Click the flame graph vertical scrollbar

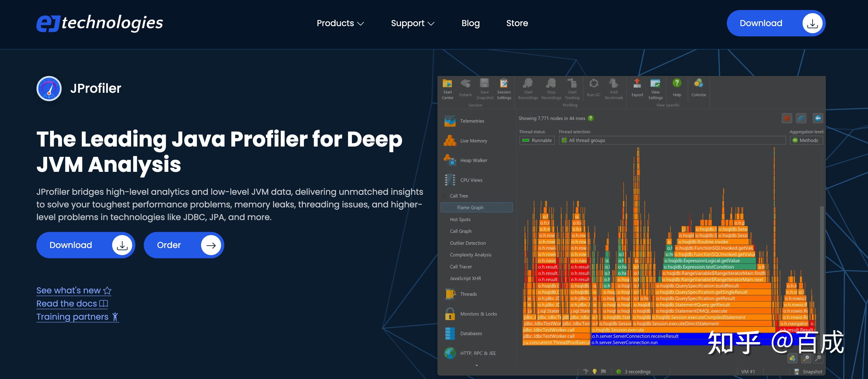click(x=822, y=269)
